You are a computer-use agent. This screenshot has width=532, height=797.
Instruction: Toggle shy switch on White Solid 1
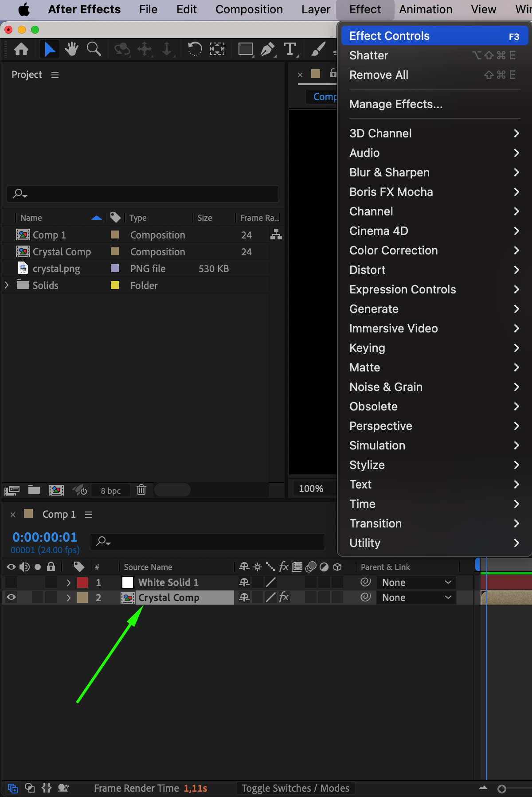point(244,582)
